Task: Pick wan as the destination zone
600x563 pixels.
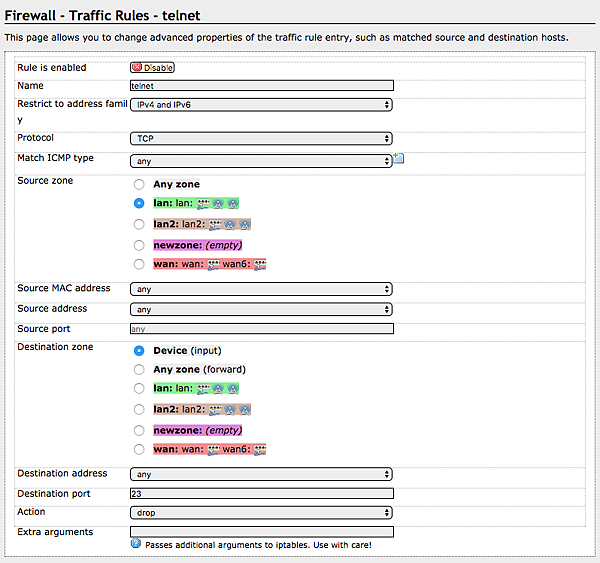Action: 138,449
